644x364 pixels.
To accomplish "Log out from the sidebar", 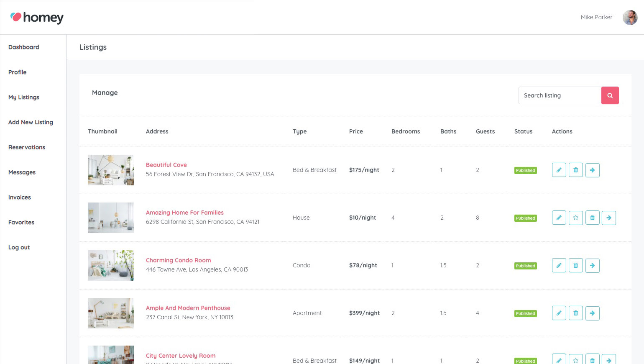I will click(19, 247).
